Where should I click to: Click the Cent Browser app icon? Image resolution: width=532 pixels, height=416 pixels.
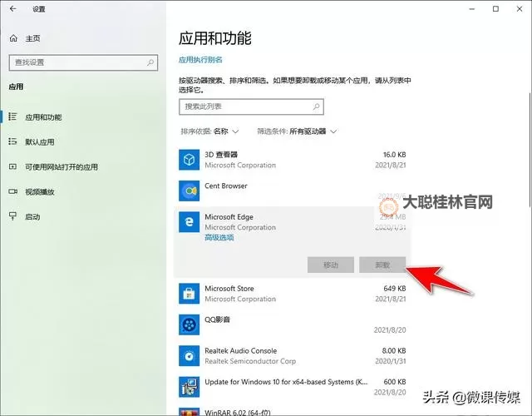(x=189, y=191)
